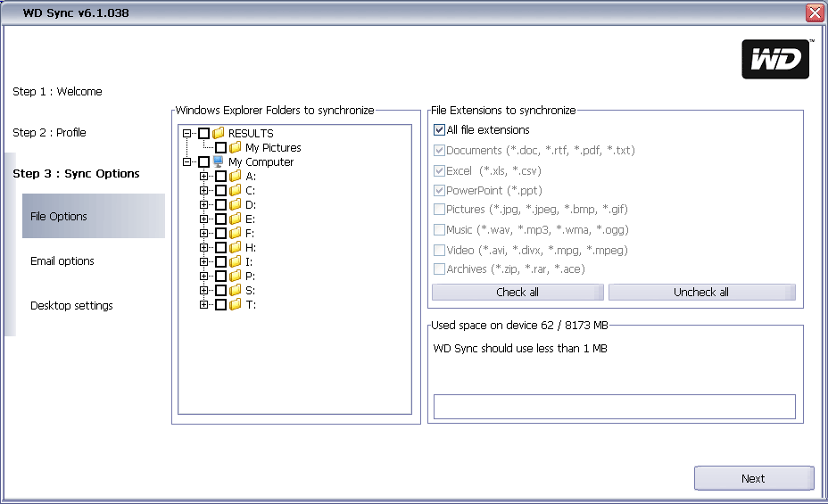The width and height of the screenshot is (828, 504).
Task: Click the Next button
Action: point(754,478)
